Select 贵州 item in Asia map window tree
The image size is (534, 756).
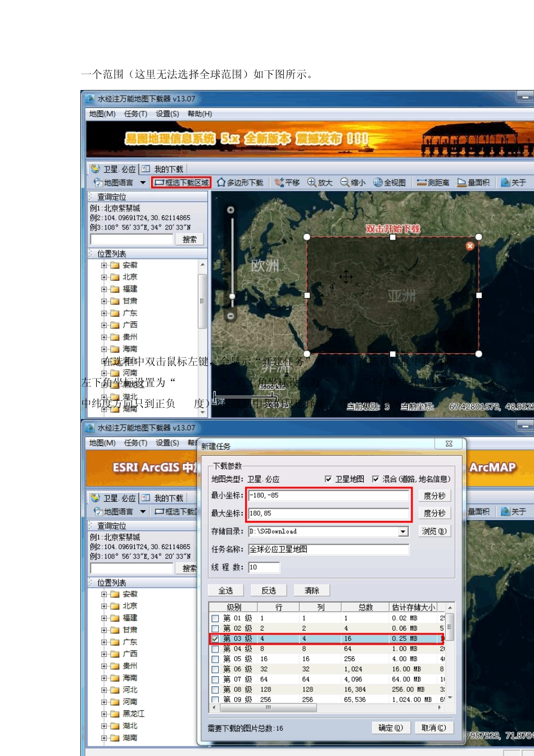[x=130, y=337]
